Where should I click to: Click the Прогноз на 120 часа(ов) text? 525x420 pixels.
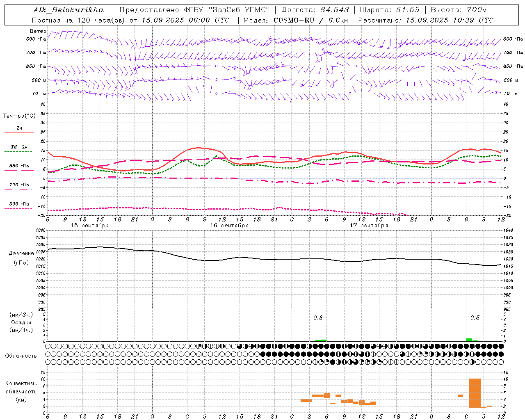[x=79, y=20]
